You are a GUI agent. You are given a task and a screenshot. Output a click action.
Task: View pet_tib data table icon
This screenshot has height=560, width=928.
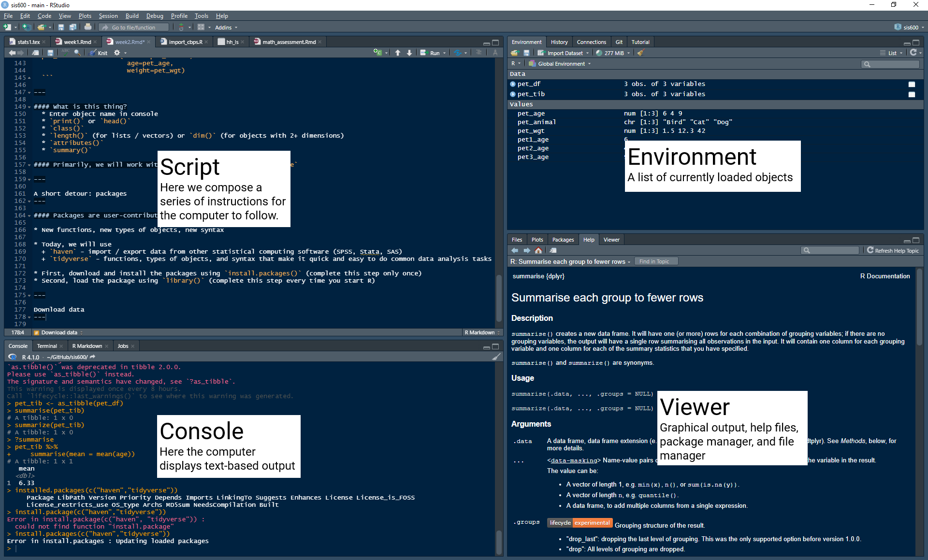[x=912, y=94]
